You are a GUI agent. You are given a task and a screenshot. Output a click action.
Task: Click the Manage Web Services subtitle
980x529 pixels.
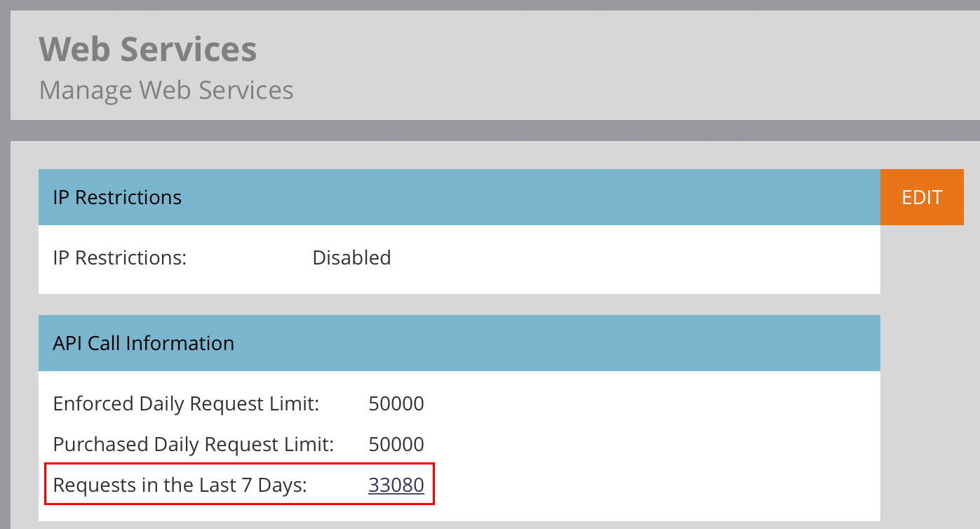(x=166, y=91)
